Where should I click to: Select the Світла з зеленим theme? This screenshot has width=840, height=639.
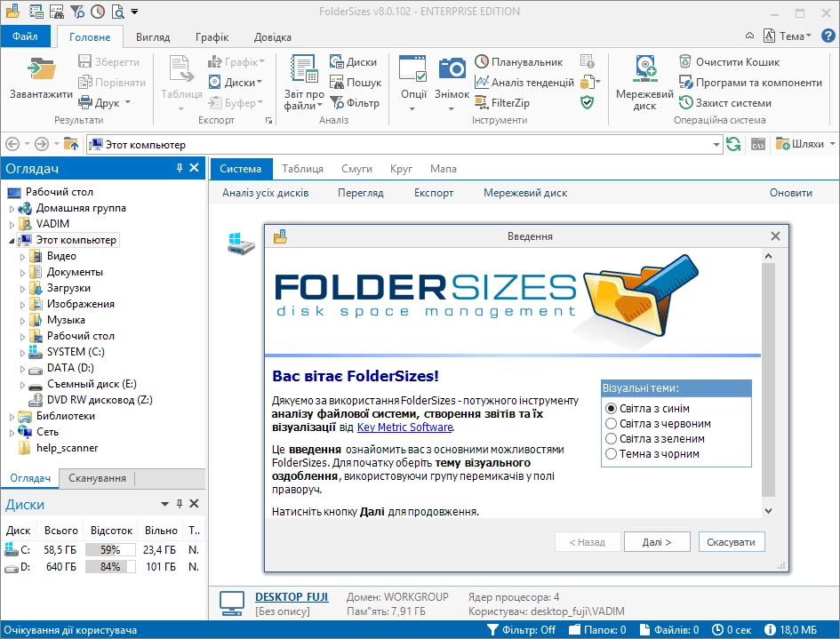(654, 439)
